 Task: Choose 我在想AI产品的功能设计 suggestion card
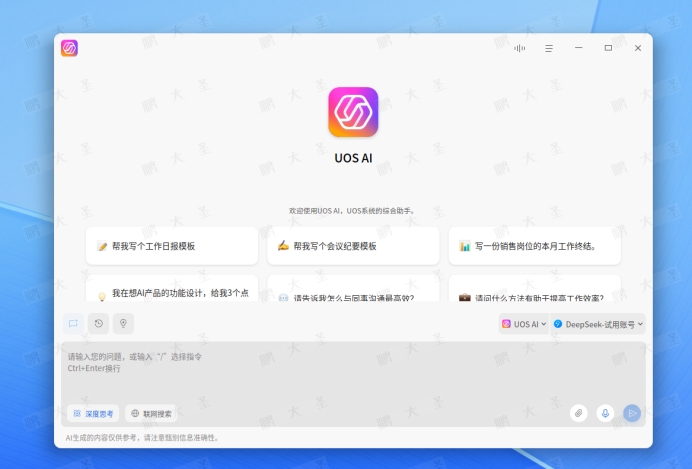172,289
